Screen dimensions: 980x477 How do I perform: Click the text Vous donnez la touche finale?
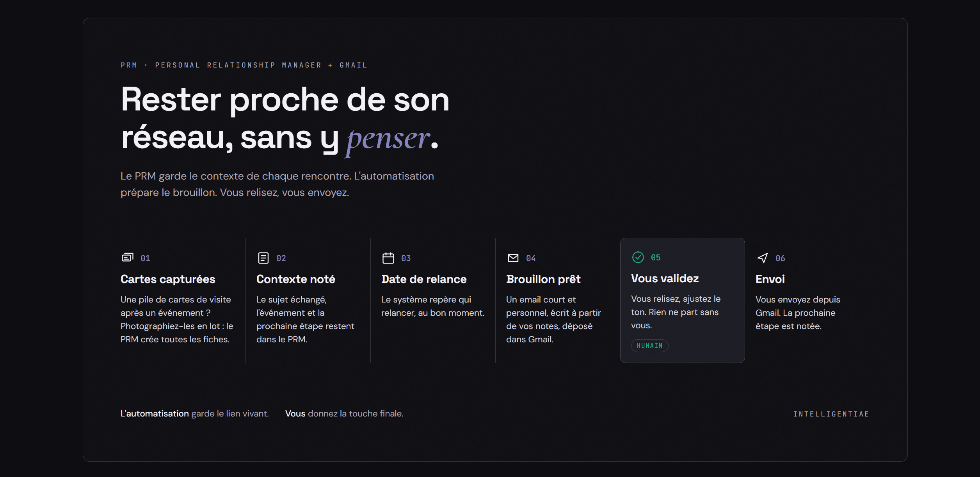[344, 413]
